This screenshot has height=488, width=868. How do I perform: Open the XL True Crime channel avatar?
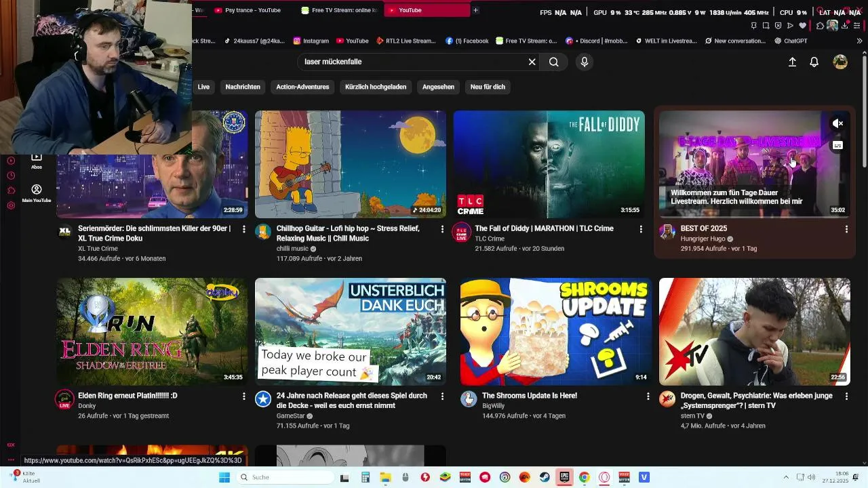[64, 232]
